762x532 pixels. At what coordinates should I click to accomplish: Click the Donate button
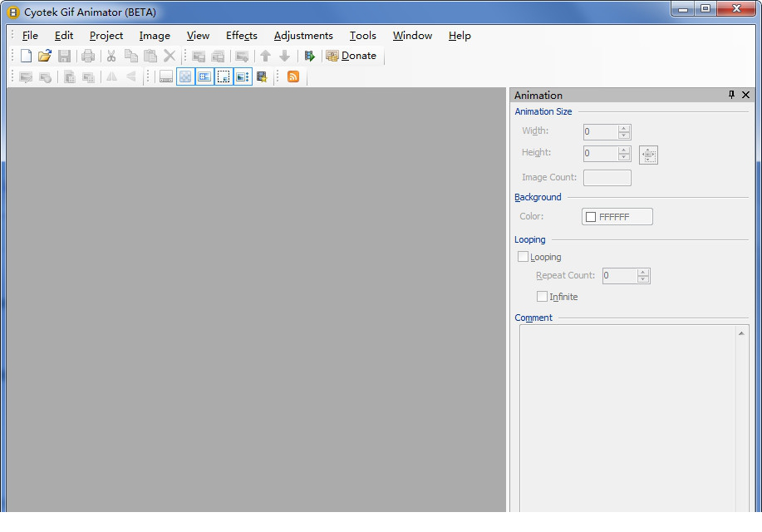point(352,56)
